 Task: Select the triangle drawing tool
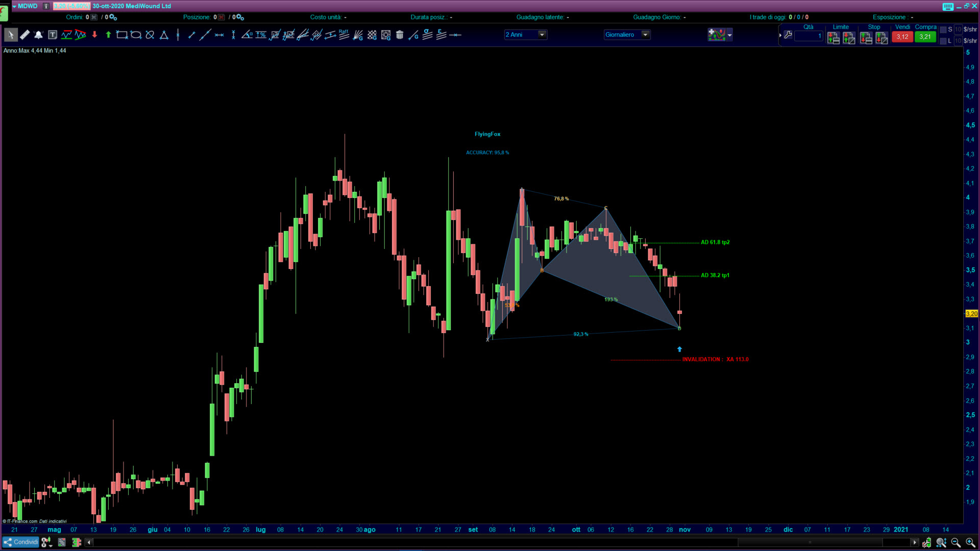pos(164,35)
